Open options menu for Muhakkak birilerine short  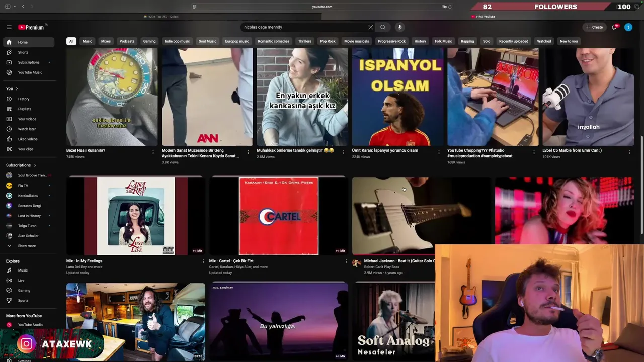point(344,152)
